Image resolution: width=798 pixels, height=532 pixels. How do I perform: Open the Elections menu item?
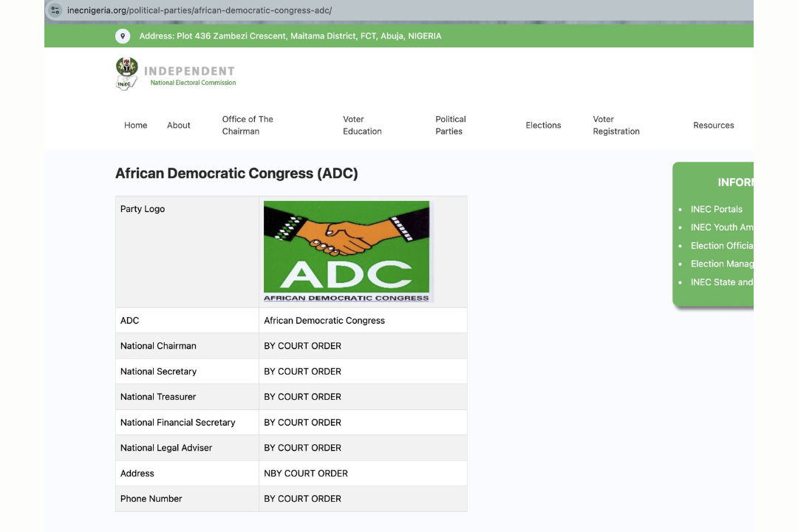(543, 126)
